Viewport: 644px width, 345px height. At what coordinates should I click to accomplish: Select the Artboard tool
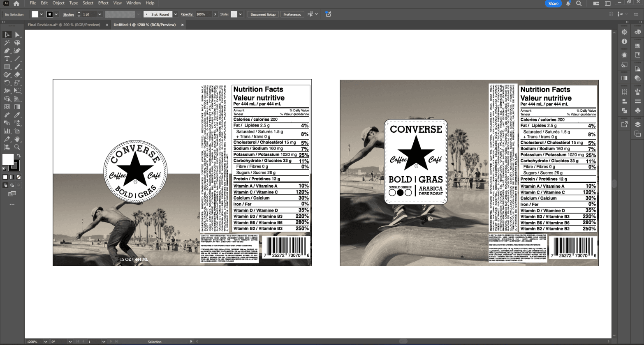[17, 131]
